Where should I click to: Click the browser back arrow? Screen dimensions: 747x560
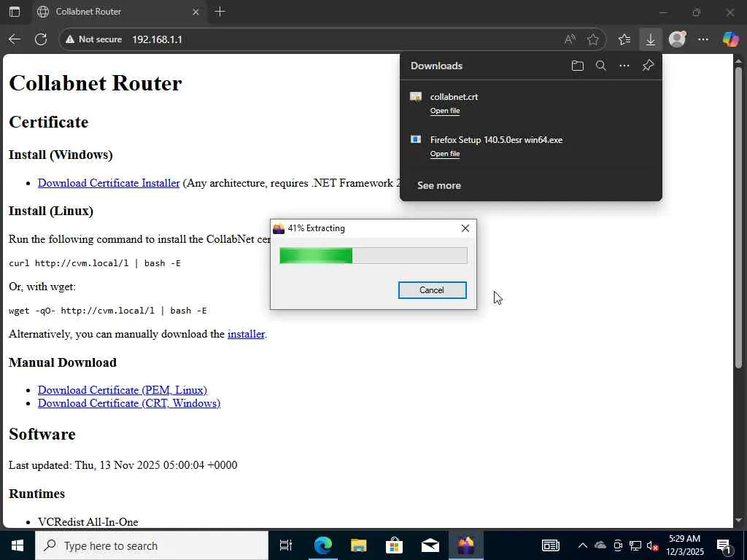point(15,39)
